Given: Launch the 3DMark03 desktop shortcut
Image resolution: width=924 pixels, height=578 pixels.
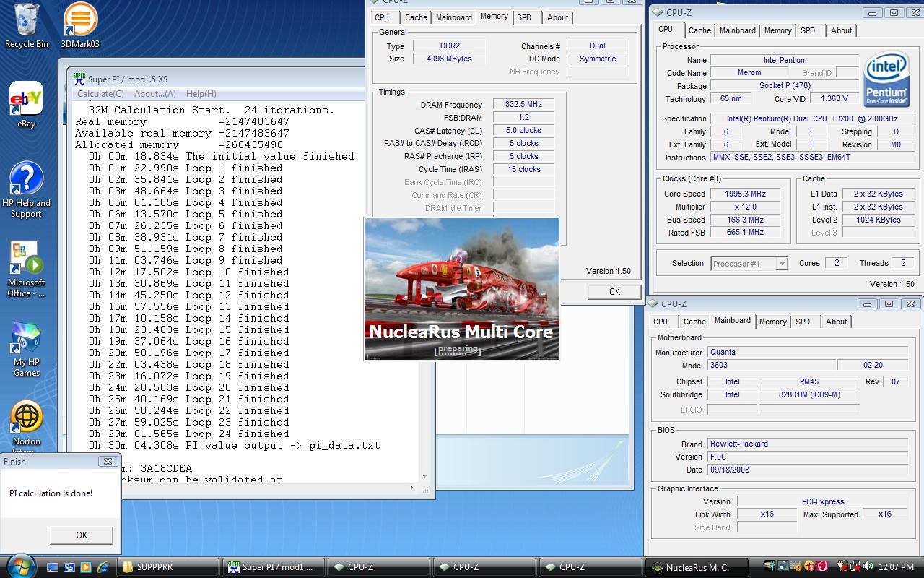Looking at the screenshot, I should 80,26.
